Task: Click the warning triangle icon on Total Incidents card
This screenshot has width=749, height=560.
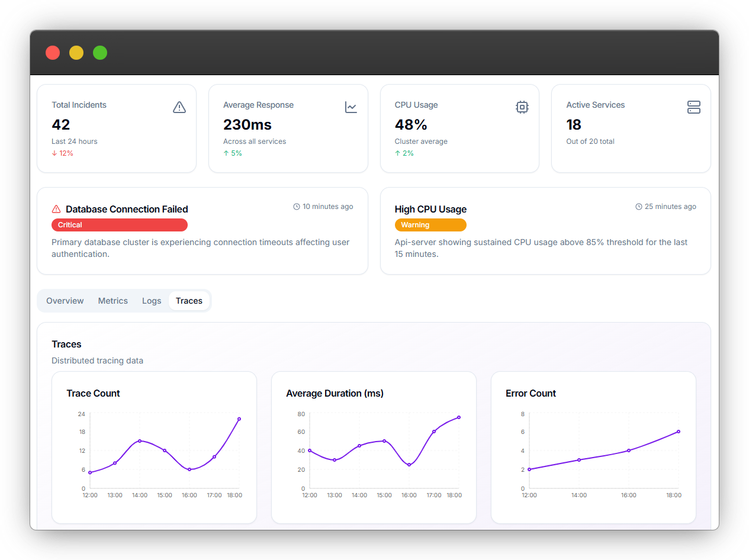Action: 179,107
